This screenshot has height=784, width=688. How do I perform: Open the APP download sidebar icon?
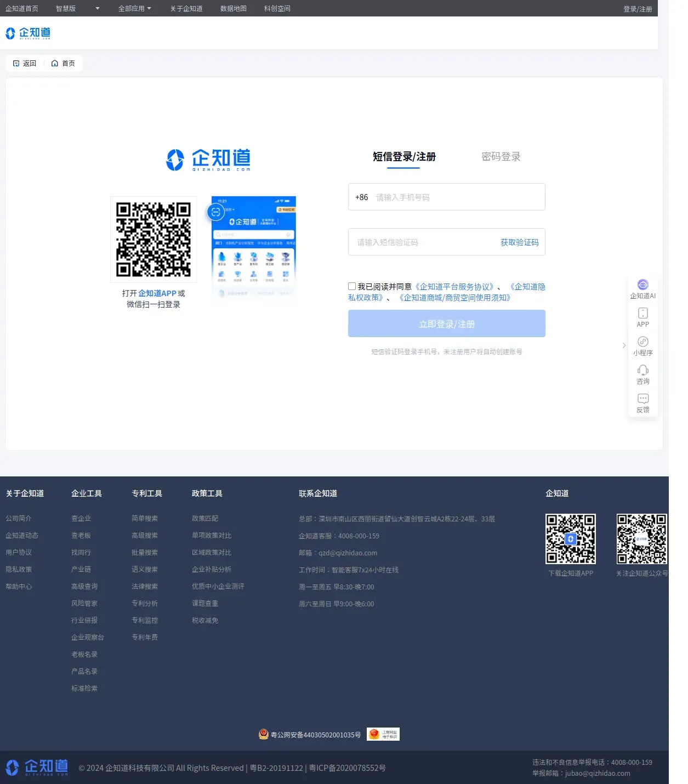click(x=643, y=313)
